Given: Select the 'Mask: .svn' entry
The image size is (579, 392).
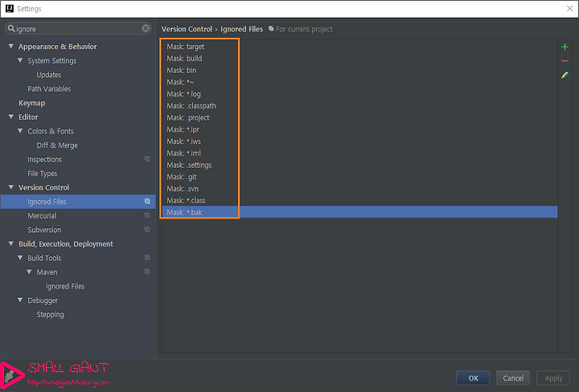Looking at the screenshot, I should tap(359, 189).
